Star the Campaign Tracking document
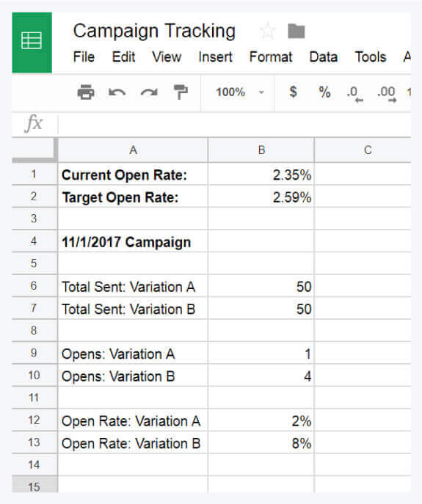Screen dimensions: 422x504 (x=268, y=31)
